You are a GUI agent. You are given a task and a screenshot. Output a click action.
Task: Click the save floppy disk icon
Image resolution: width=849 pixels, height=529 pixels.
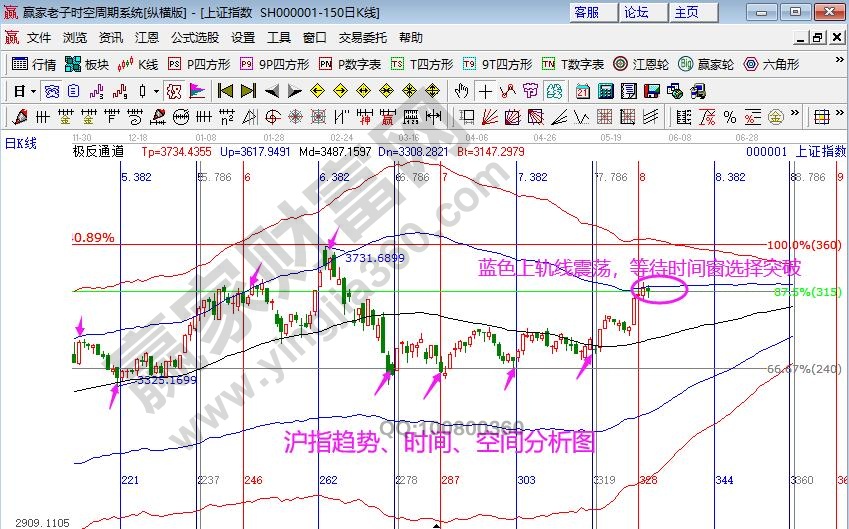[651, 91]
